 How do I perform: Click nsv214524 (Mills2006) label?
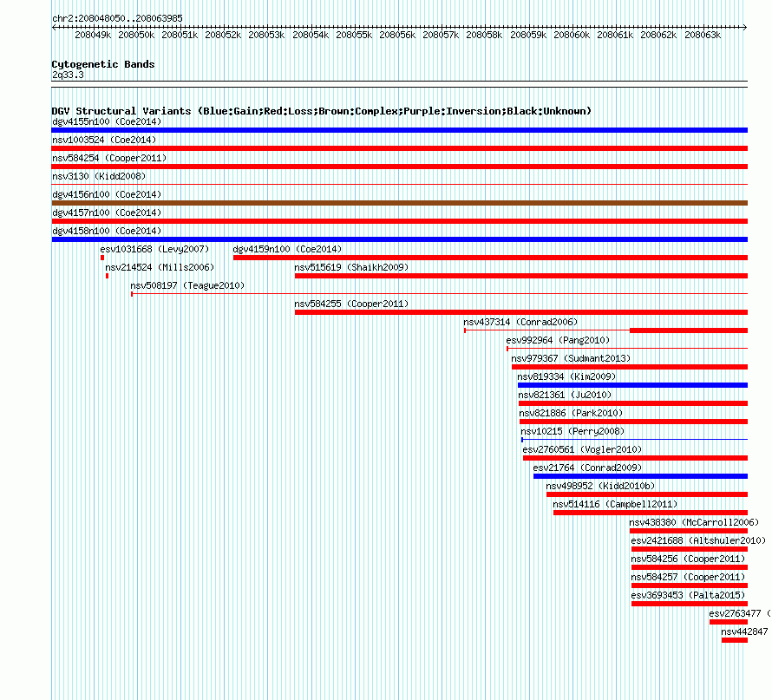coord(160,267)
